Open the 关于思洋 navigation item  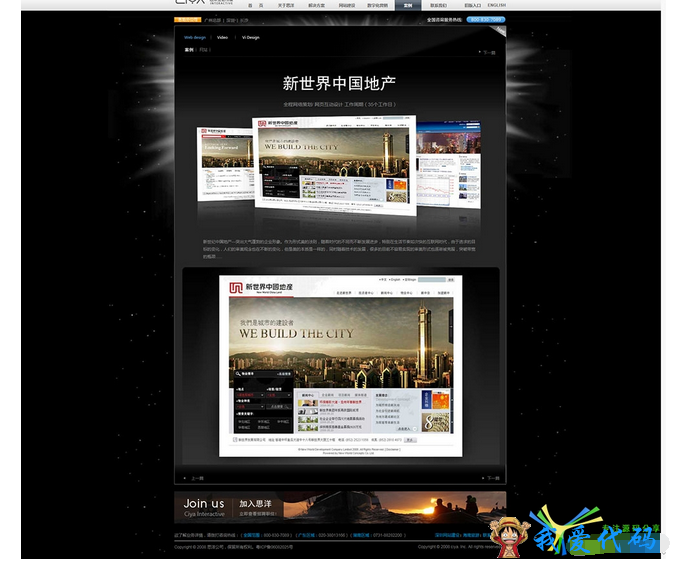286,5
